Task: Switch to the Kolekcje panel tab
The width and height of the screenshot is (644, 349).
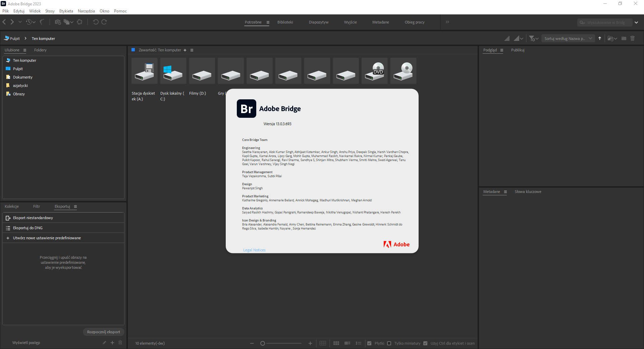Action: point(12,206)
